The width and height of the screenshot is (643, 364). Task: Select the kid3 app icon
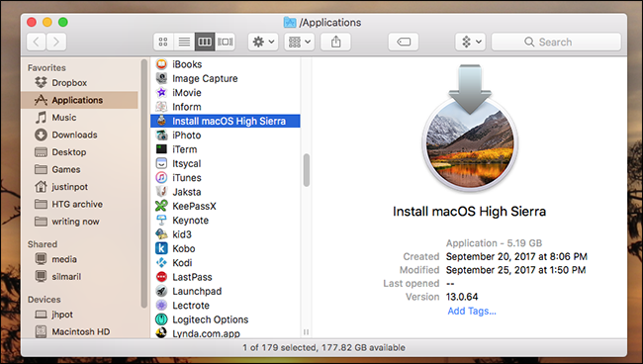tap(161, 234)
